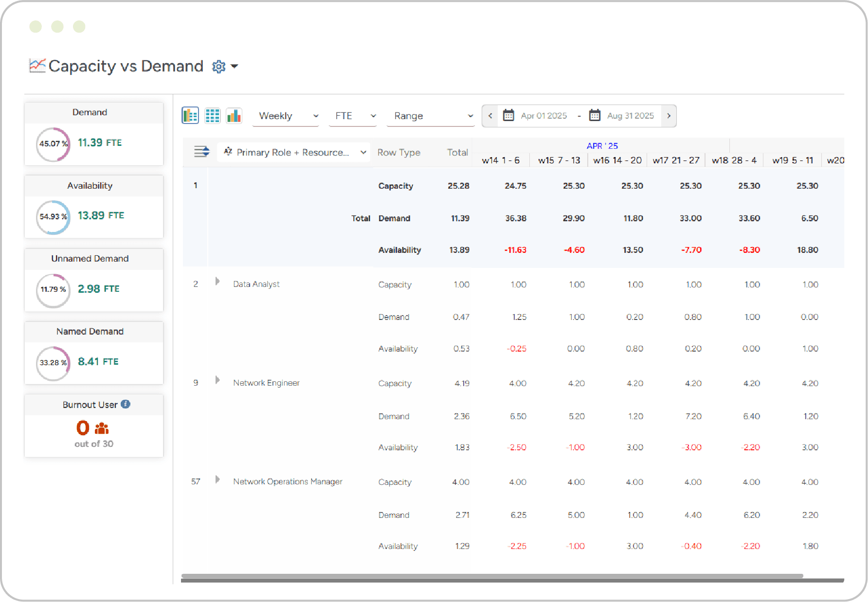Click the Unnamed Demand card title
Screen dimensions: 868x602
[90, 259]
